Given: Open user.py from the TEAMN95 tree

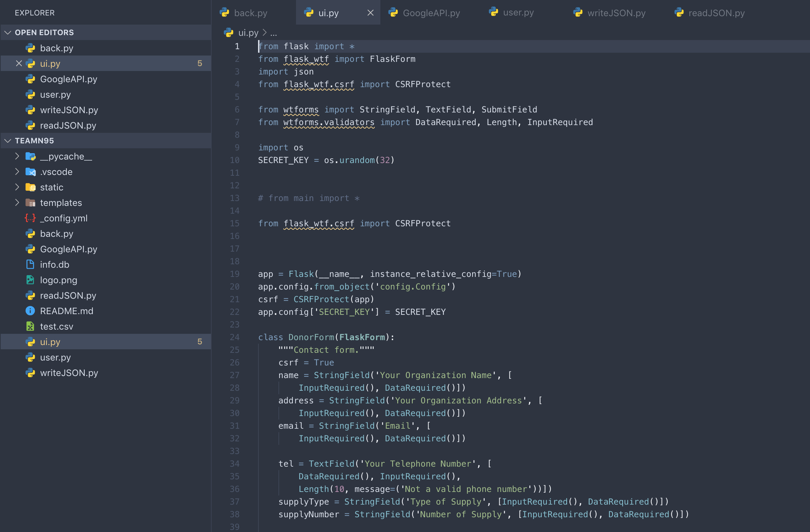Looking at the screenshot, I should [x=55, y=357].
